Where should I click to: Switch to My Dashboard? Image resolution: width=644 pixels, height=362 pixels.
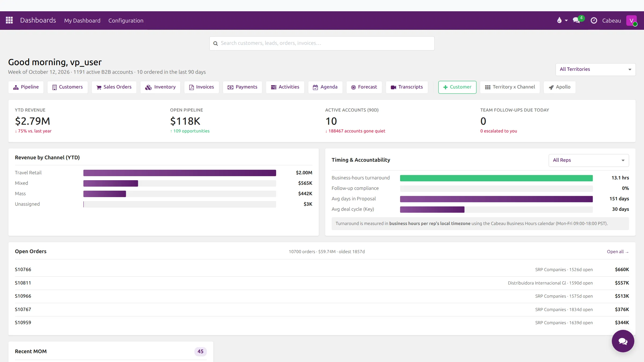(x=82, y=21)
